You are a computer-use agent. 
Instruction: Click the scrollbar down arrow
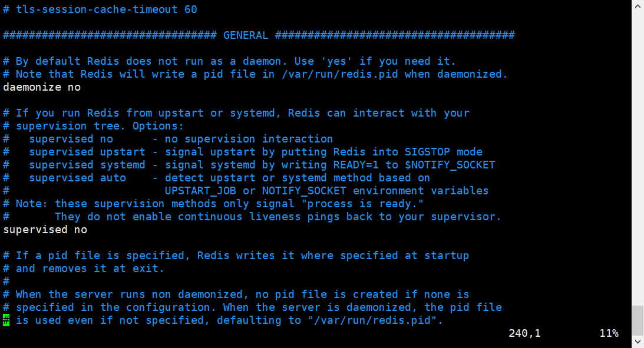(x=638, y=342)
